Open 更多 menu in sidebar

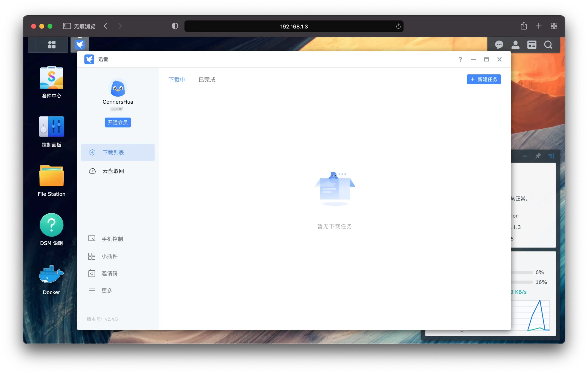click(100, 290)
